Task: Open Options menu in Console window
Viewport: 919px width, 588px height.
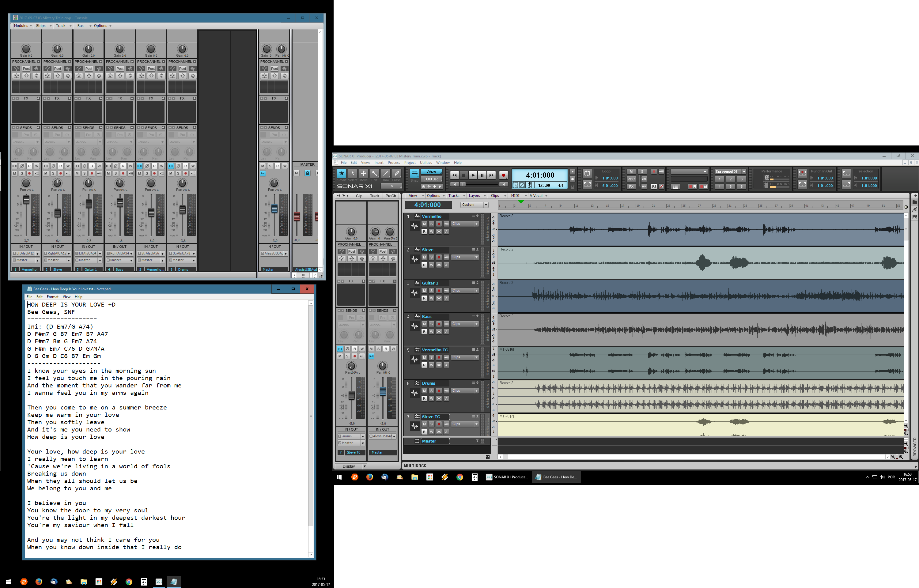Action: pos(103,26)
